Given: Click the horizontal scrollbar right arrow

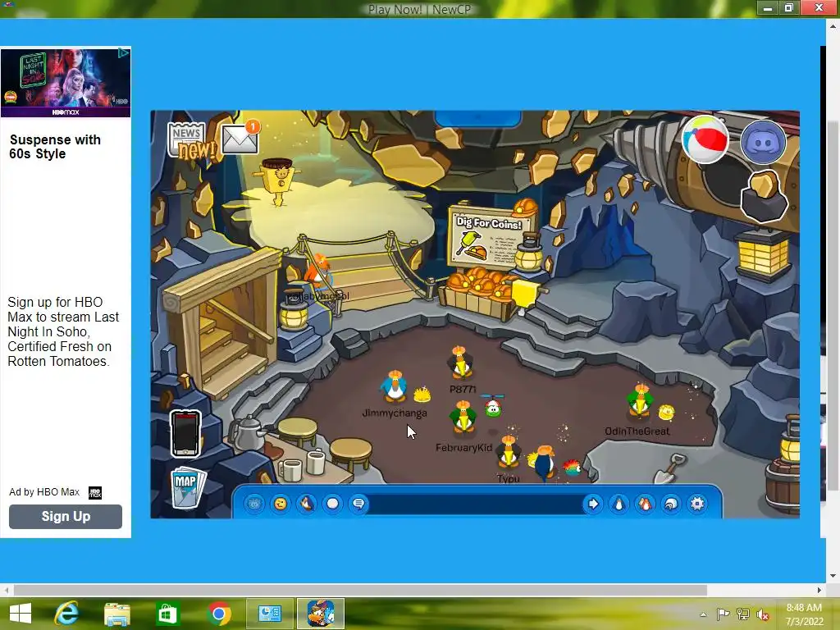Looking at the screenshot, I should click(819, 591).
